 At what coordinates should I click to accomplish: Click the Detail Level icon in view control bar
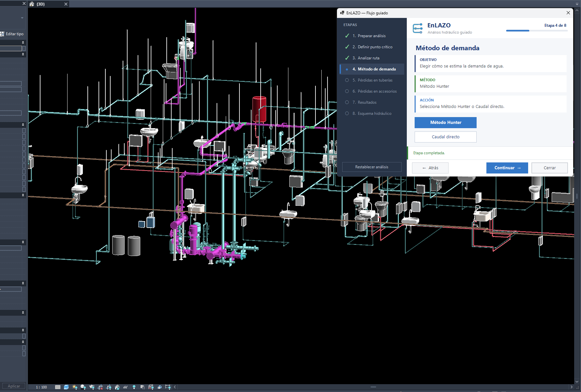(x=58, y=387)
